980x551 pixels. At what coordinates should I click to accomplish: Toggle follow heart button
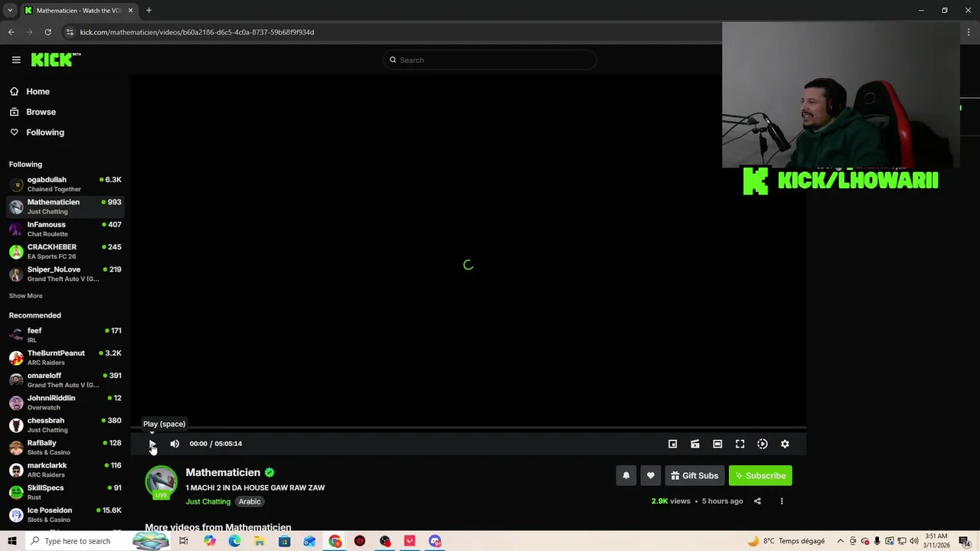(650, 475)
